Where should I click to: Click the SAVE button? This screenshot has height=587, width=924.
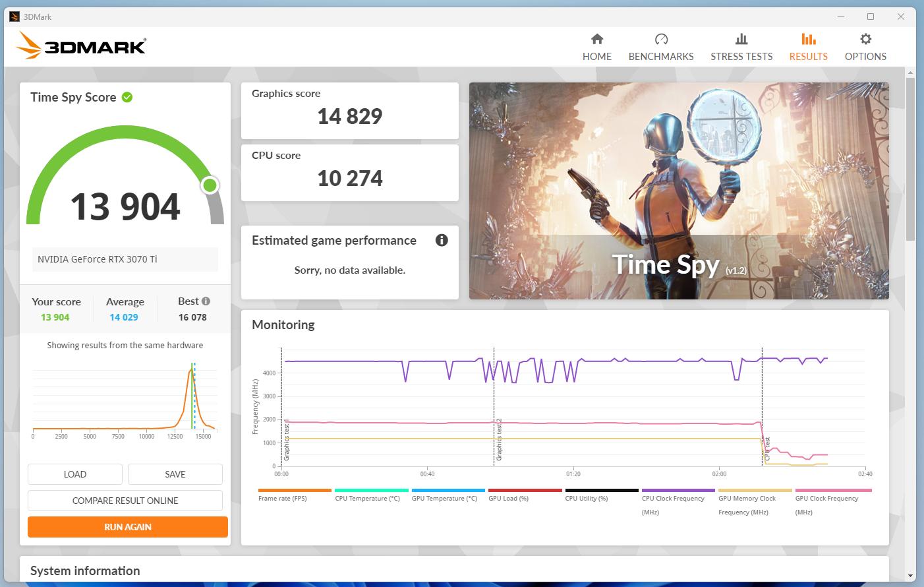point(175,474)
